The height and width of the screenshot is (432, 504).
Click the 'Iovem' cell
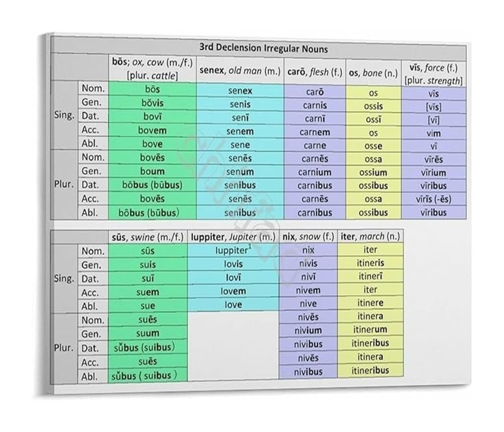[x=233, y=291]
